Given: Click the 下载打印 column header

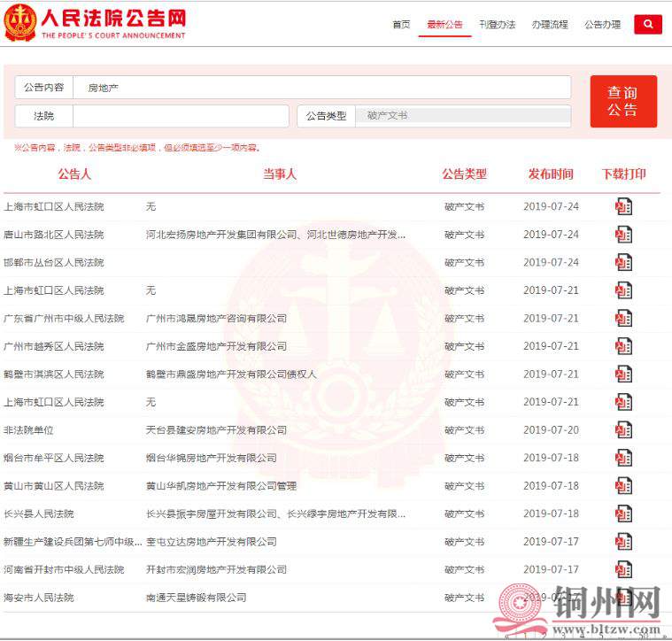Looking at the screenshot, I should click(623, 174).
